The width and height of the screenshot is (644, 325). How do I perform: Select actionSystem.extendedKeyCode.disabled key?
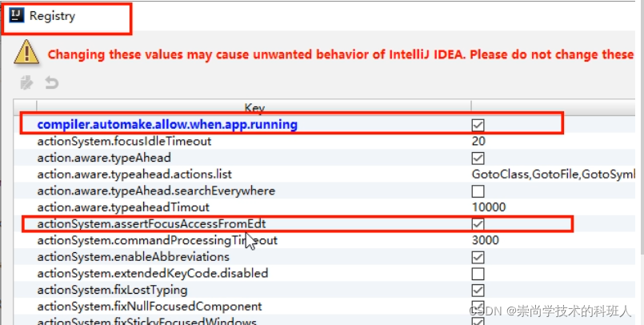point(153,274)
